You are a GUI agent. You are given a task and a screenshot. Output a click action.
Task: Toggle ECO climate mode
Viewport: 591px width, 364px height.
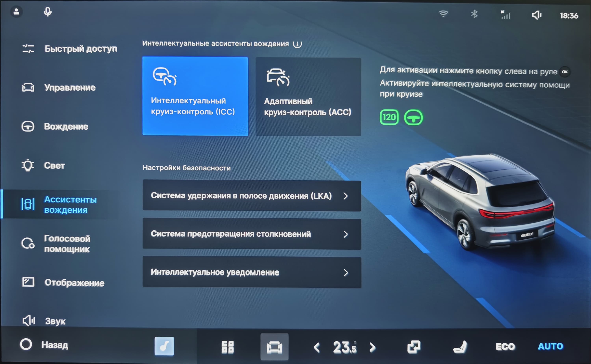(505, 347)
